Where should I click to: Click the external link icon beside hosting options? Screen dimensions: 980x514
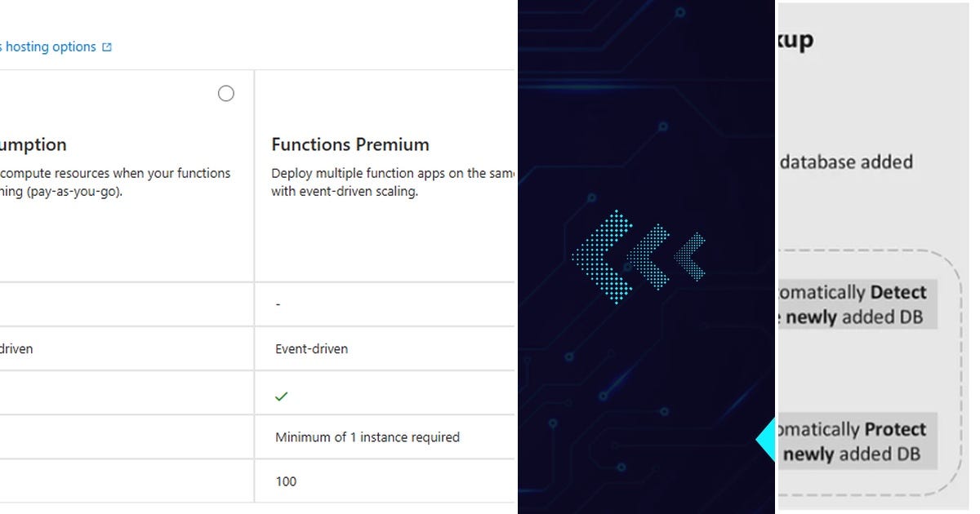tap(107, 47)
